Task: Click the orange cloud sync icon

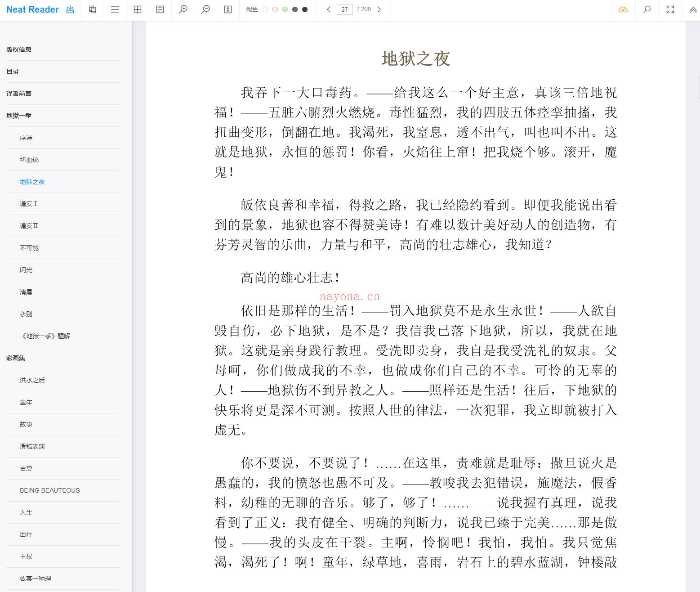Action: click(x=623, y=9)
